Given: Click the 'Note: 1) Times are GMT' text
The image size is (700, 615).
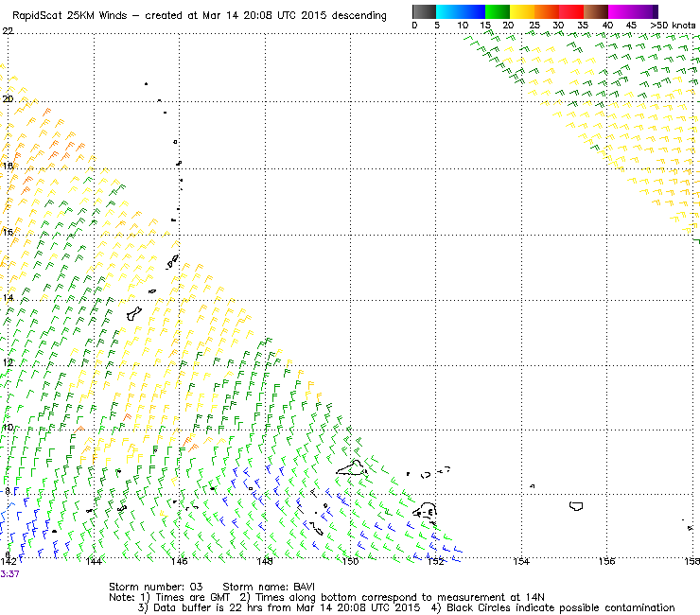Looking at the screenshot, I should pos(169,598).
